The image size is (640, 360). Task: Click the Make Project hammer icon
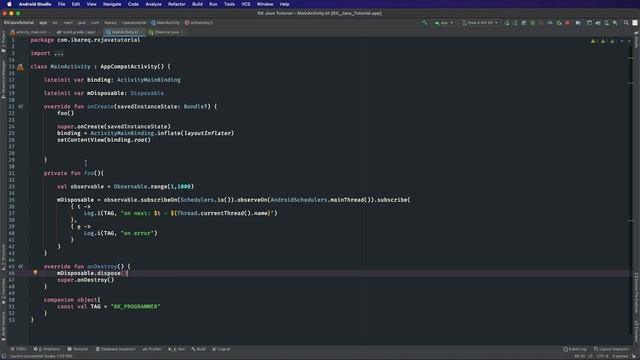coord(424,23)
